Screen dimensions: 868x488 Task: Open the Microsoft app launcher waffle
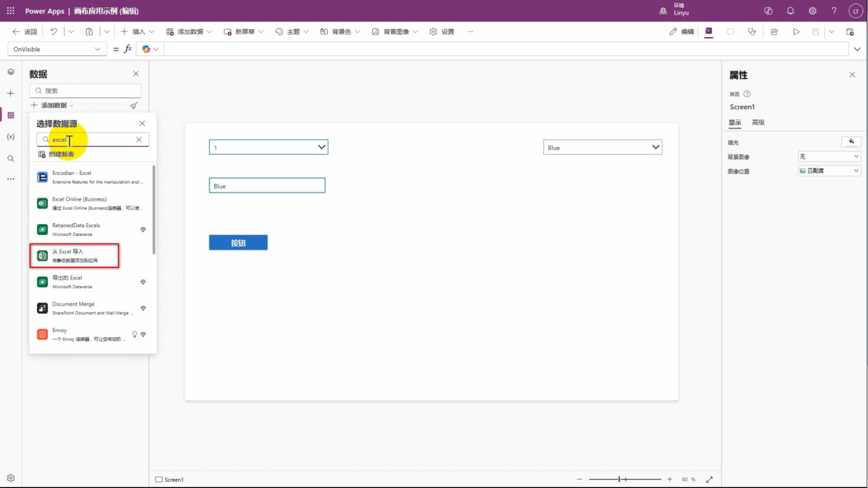click(11, 11)
